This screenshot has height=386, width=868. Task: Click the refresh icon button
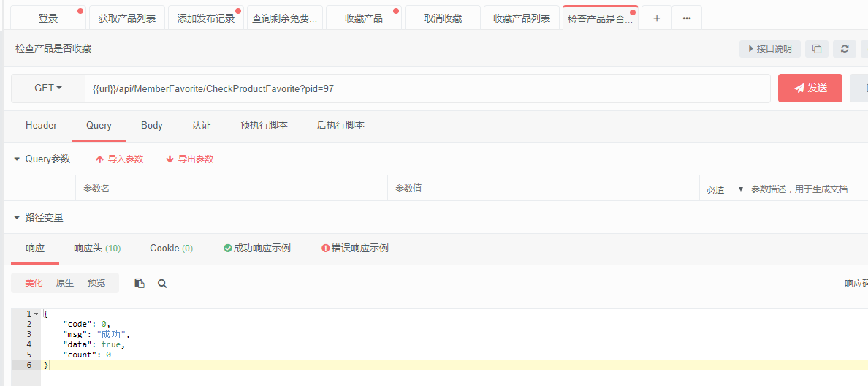click(845, 49)
